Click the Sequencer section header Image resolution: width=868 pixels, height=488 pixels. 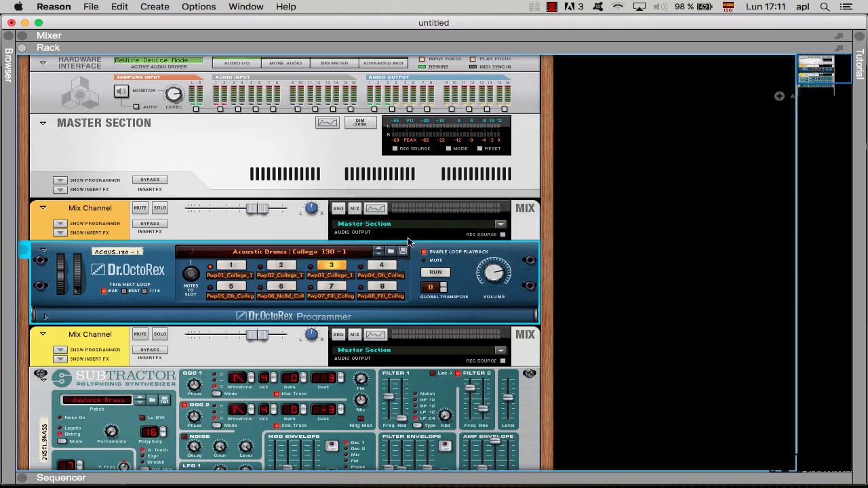point(61,478)
